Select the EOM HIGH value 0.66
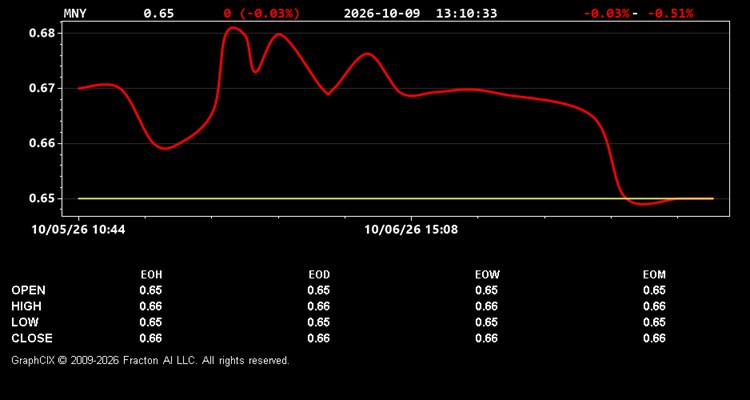750x400 pixels. [x=654, y=306]
